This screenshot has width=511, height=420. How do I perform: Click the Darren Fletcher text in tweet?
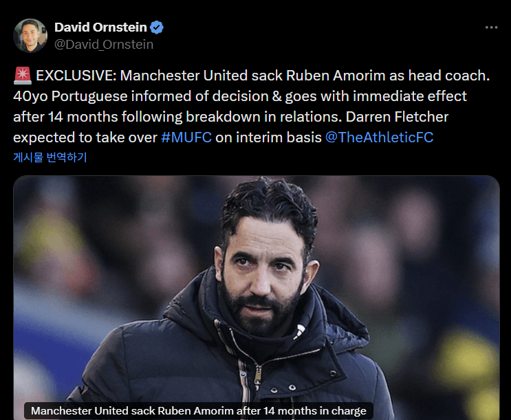pos(397,117)
